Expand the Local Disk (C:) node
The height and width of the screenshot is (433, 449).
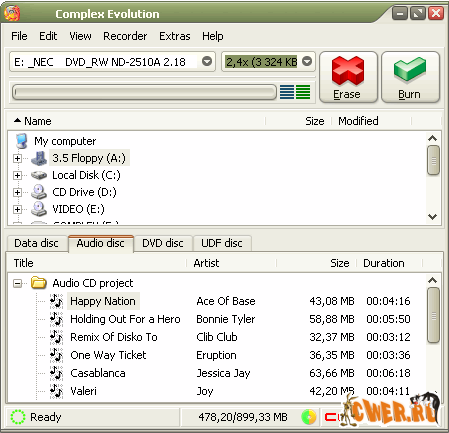(18, 175)
